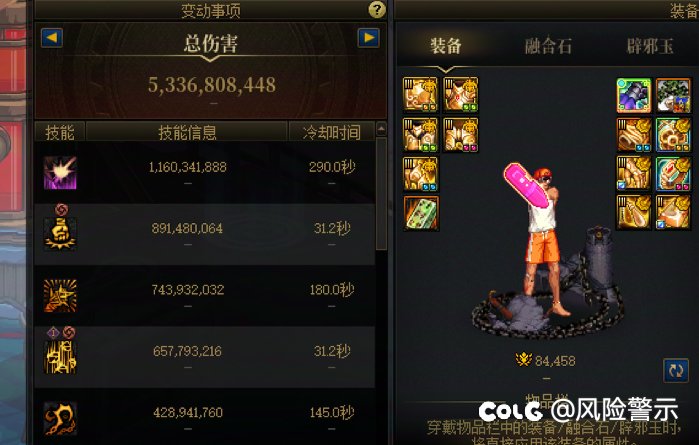Select the 装备 tab

tap(445, 46)
